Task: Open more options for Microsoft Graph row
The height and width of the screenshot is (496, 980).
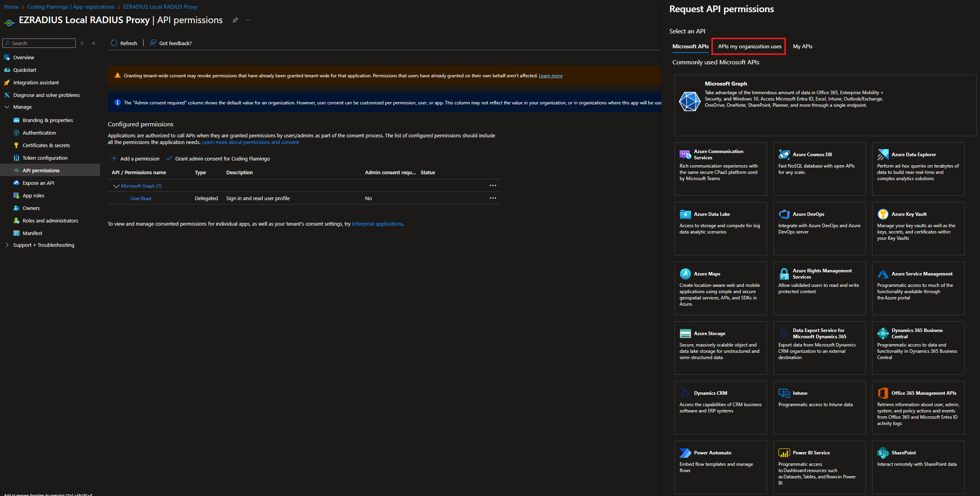Action: pyautogui.click(x=493, y=186)
